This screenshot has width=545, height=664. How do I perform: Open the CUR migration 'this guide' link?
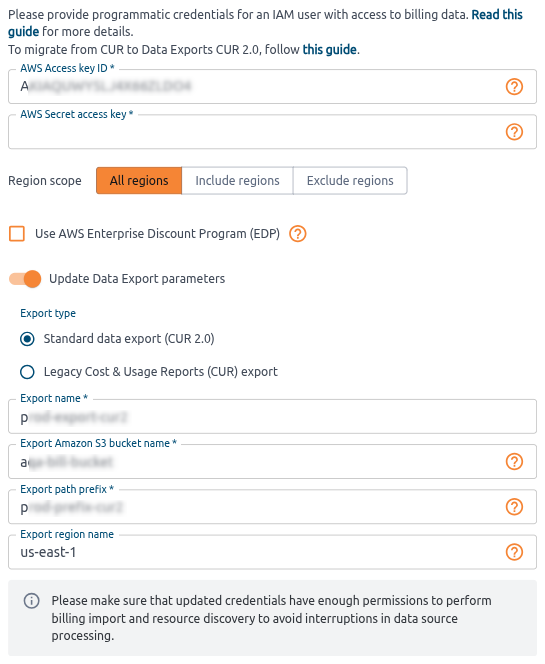[x=329, y=50]
